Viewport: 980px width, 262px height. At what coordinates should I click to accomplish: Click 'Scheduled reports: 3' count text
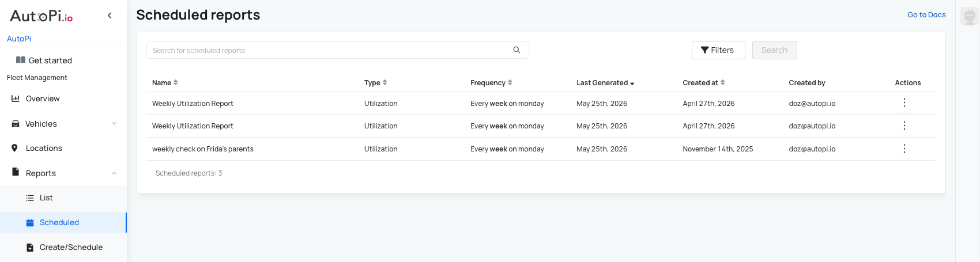pyautogui.click(x=189, y=173)
